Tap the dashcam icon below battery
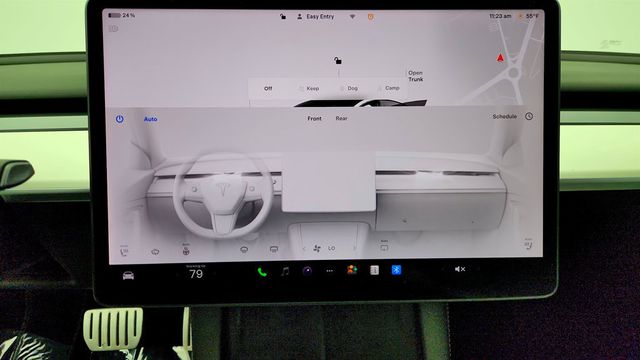 (113, 29)
